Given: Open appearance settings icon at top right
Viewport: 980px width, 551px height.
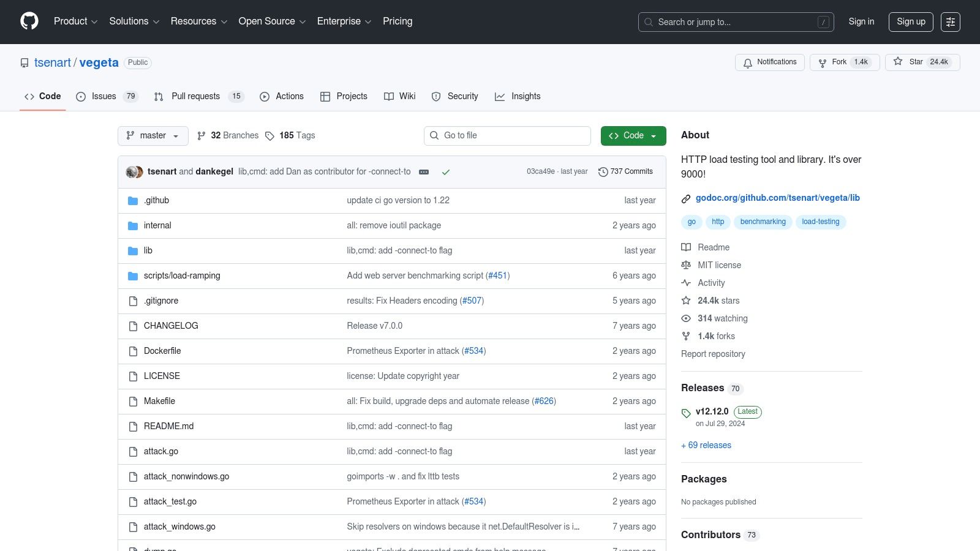Looking at the screenshot, I should (x=951, y=21).
